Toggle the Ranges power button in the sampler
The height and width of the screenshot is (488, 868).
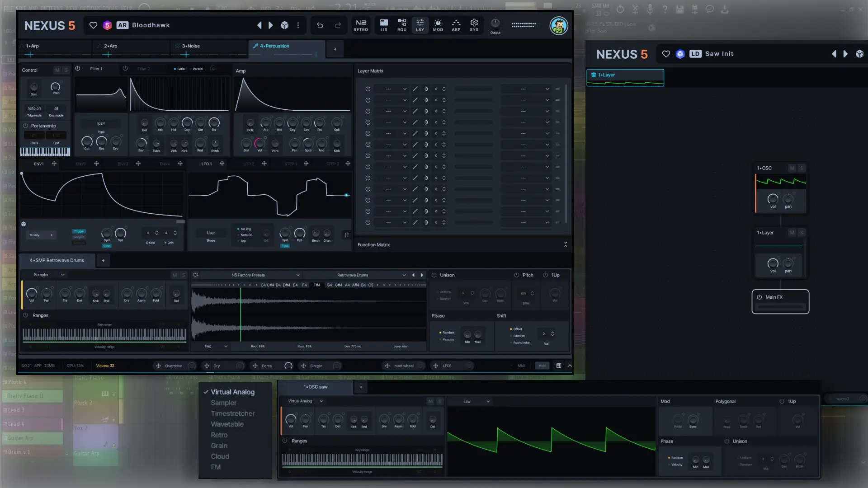(x=26, y=315)
